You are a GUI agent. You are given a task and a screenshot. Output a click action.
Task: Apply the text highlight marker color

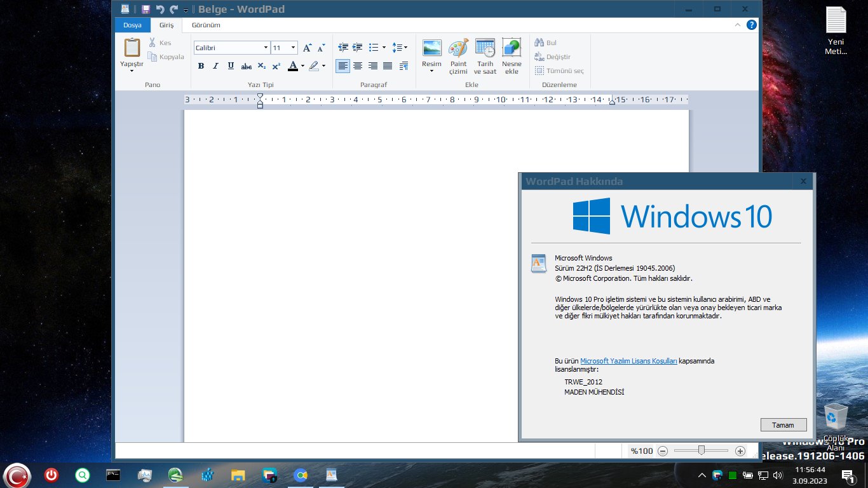coord(314,66)
